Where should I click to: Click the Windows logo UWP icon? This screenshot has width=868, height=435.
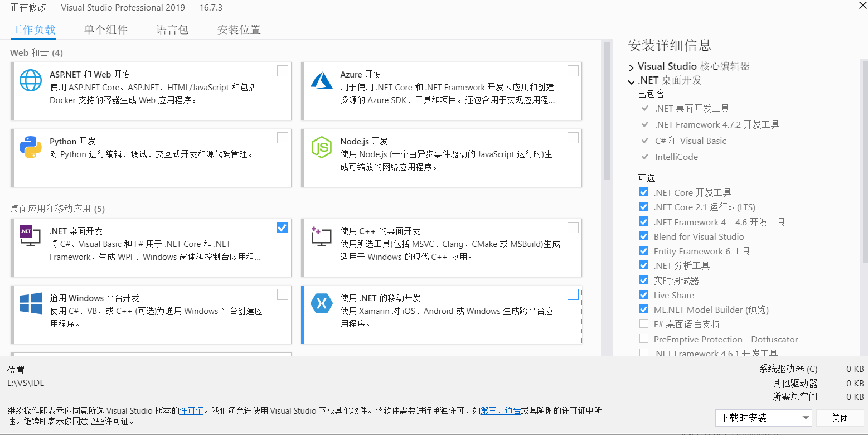[31, 304]
